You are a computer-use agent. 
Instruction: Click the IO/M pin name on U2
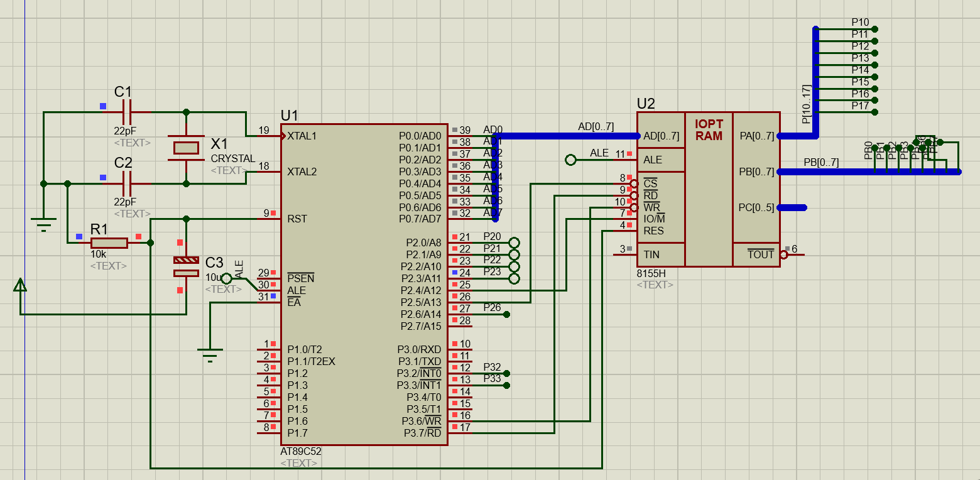[654, 219]
